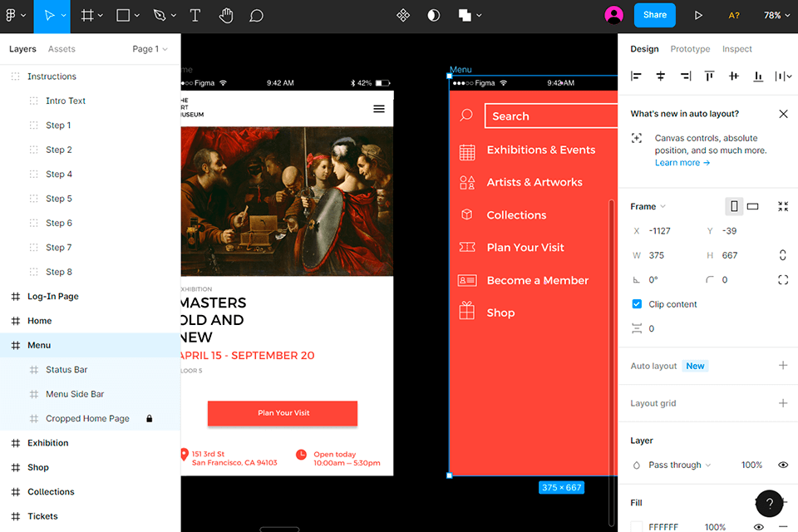
Task: Click the Resize to fit icon
Action: pos(783,206)
